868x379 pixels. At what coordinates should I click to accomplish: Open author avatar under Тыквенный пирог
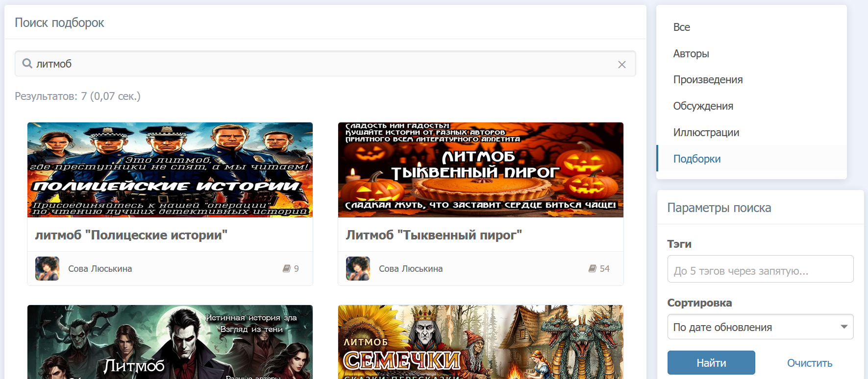[x=358, y=269]
